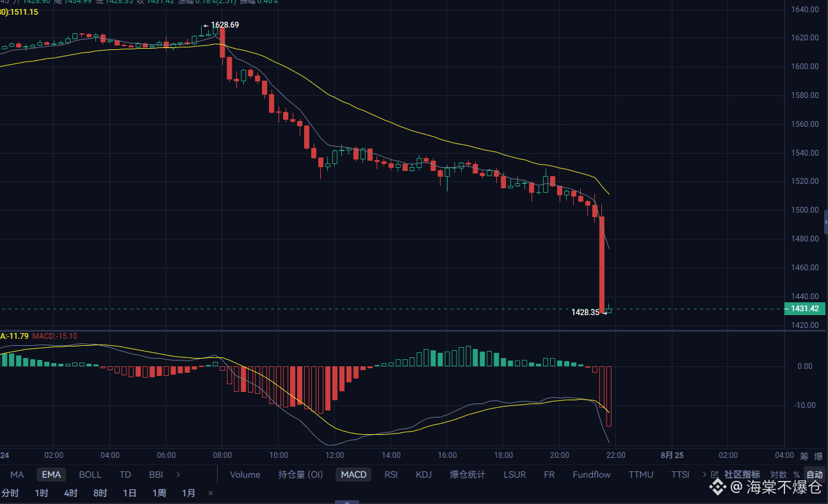Click the 0.00 MACD axis label

tap(804, 366)
